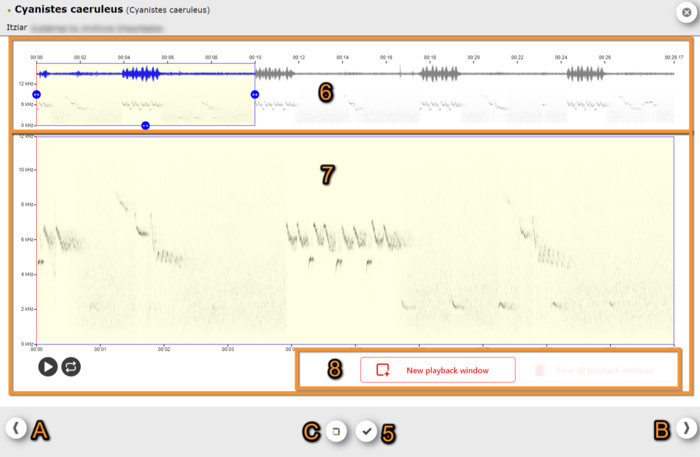Click the 00:20 mark on overview timeline
Screen dimensions: 700x457
474,58
